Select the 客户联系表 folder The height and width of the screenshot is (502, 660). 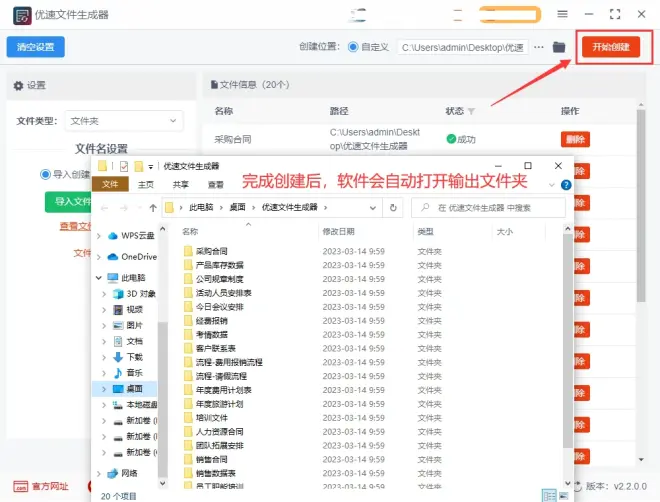[x=210, y=348]
